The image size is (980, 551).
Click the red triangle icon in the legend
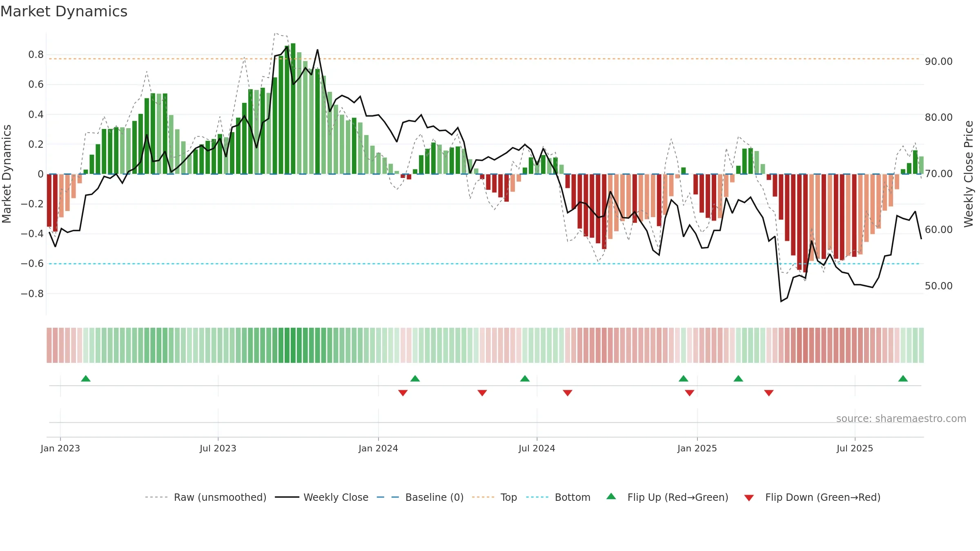[749, 498]
